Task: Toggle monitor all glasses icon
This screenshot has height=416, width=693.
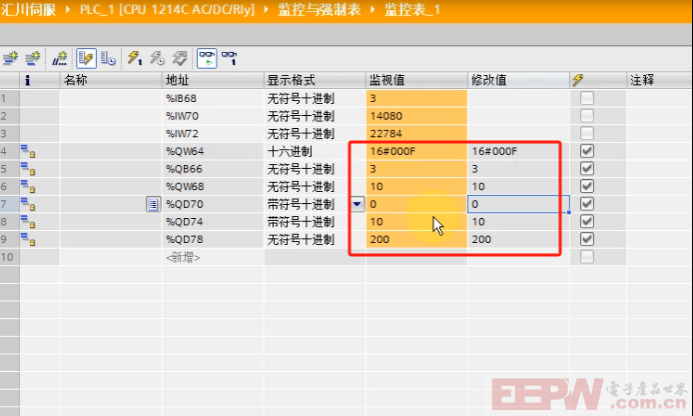Action: [207, 58]
